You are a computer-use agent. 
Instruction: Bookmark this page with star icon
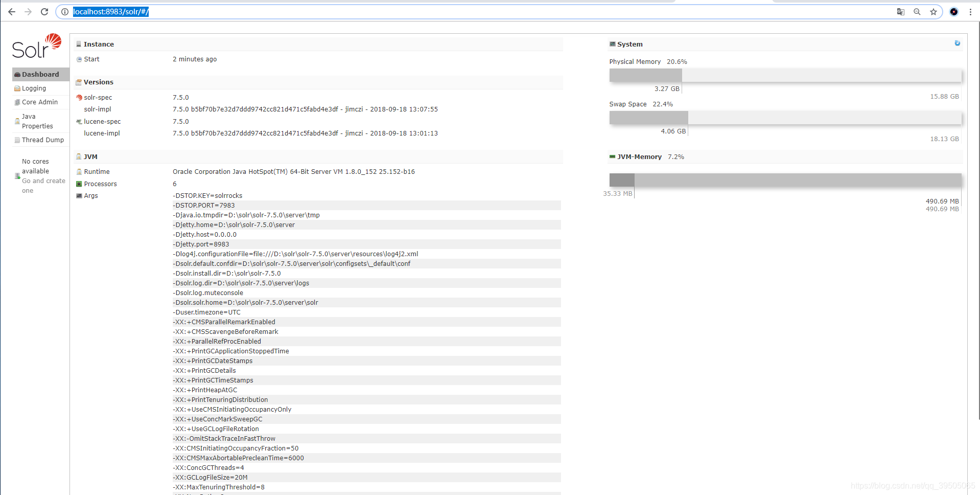click(934, 12)
